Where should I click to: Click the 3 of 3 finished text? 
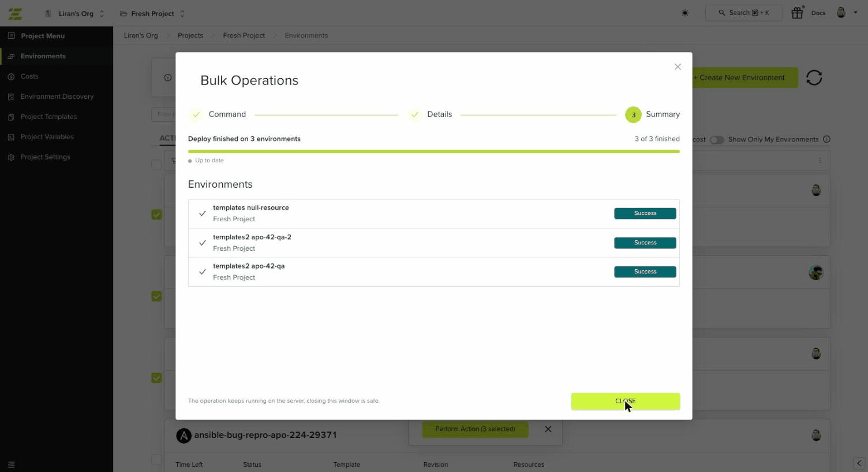657,139
